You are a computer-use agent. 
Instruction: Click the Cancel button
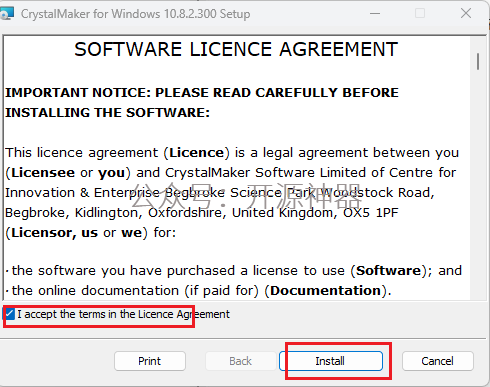(437, 361)
